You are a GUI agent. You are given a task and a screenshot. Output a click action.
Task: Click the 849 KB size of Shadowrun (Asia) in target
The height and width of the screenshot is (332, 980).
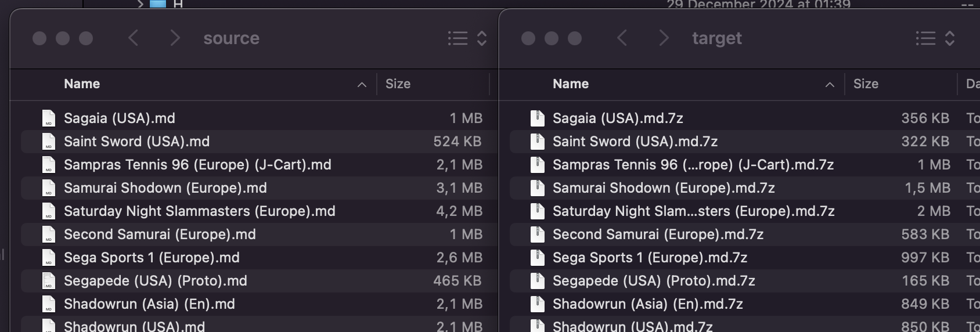click(x=925, y=304)
